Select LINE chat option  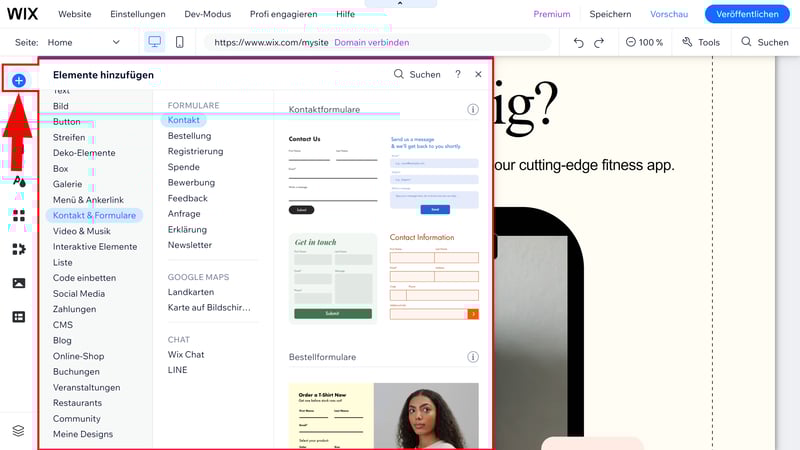178,370
